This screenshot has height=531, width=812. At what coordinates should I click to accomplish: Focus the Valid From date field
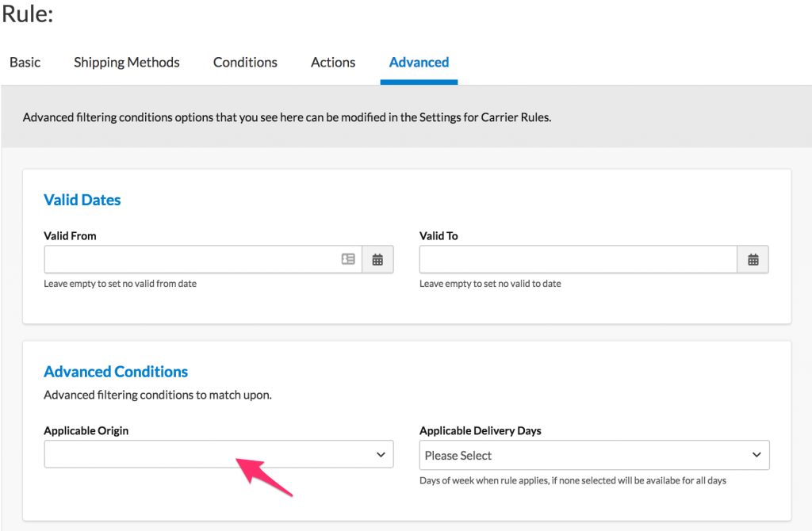click(x=190, y=259)
